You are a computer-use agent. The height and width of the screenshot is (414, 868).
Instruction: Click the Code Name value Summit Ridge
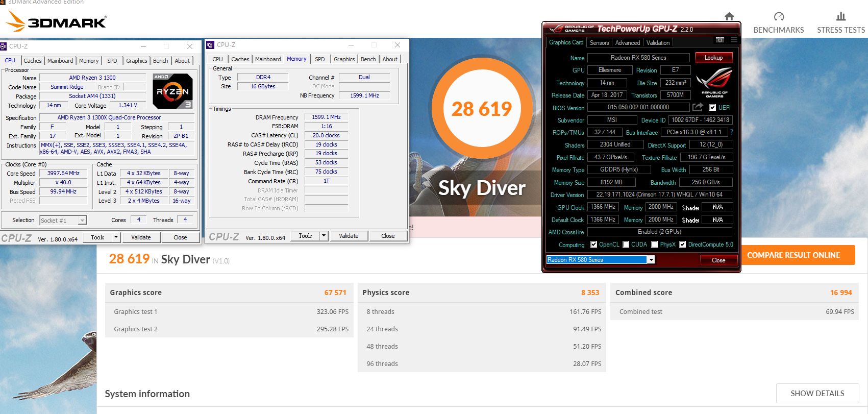click(x=67, y=87)
